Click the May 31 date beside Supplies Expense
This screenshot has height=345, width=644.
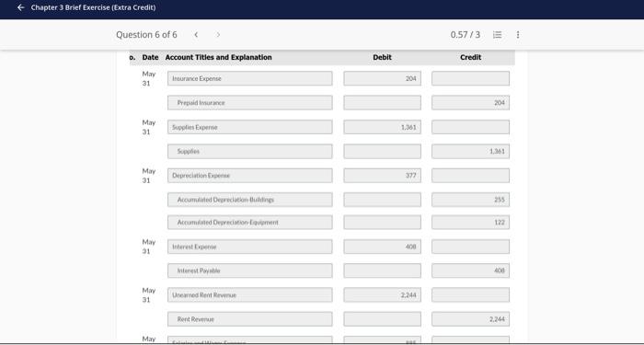[149, 127]
